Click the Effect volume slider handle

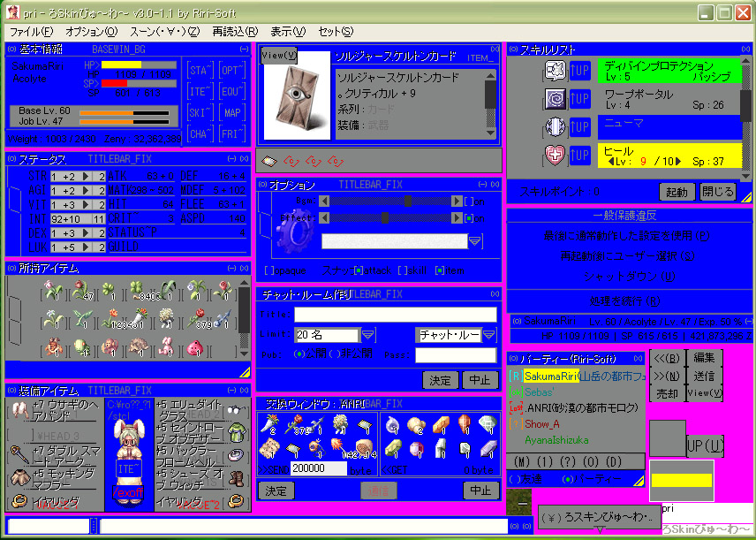pyautogui.click(x=385, y=218)
